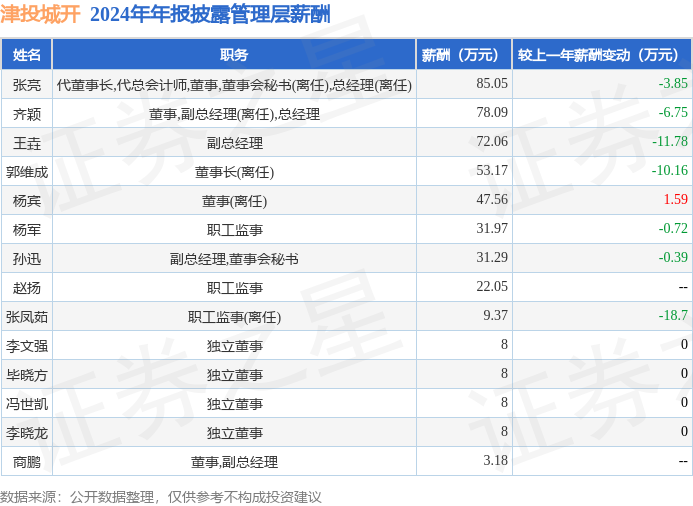Image resolution: width=693 pixels, height=506 pixels.
Task: Select the name cell 李晓龙
Action: coord(27,433)
